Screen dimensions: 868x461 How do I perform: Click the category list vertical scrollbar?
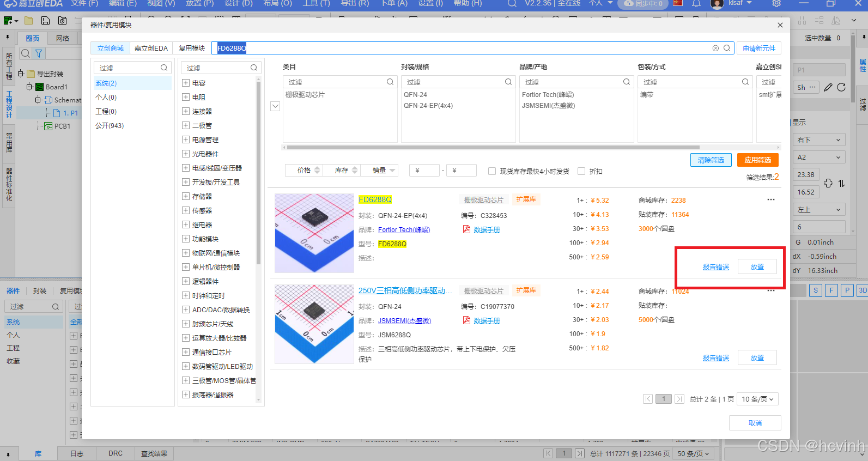[x=258, y=174]
